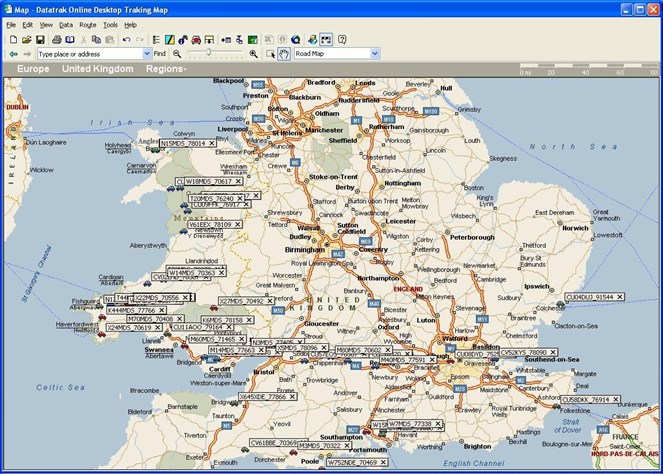Click the territory hierarchy icon
Viewport: 663px width, 474px height.
click(x=239, y=40)
